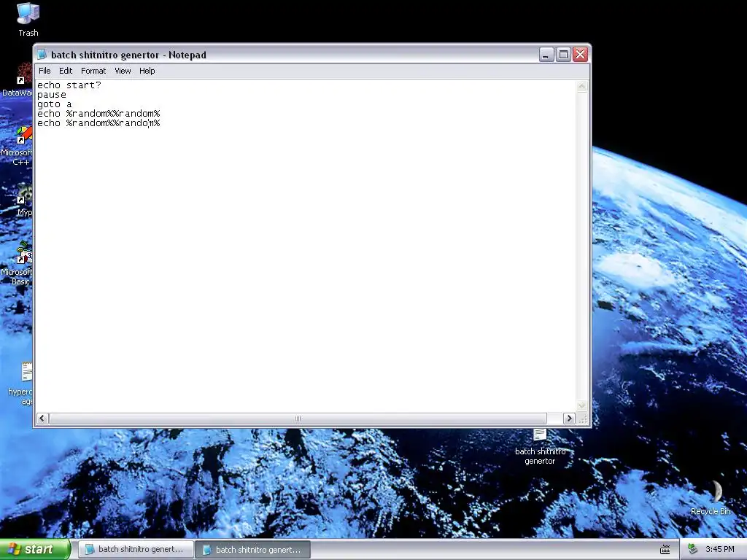Image resolution: width=747 pixels, height=560 pixels.
Task: Select the hyperc text file desktop icon
Action: tap(21, 384)
